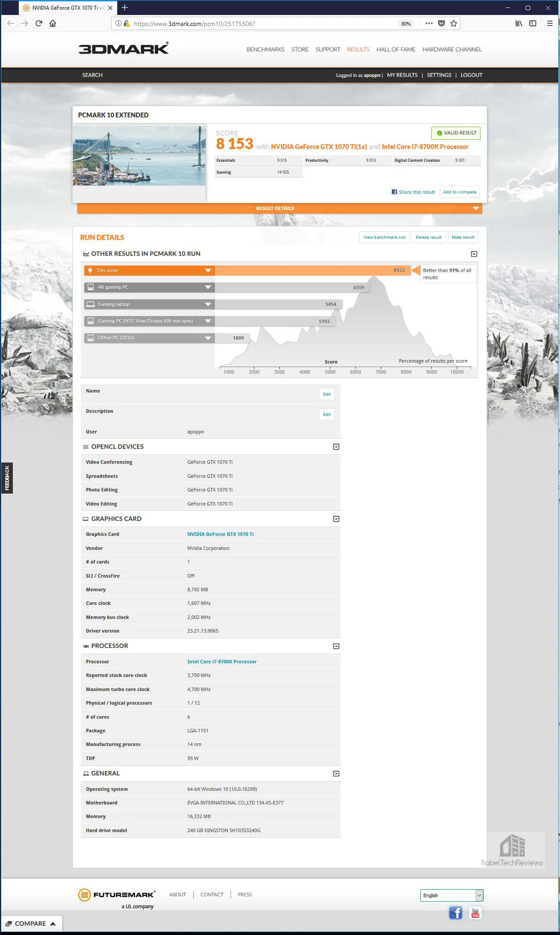Open PRESS footer link

pyautogui.click(x=245, y=895)
